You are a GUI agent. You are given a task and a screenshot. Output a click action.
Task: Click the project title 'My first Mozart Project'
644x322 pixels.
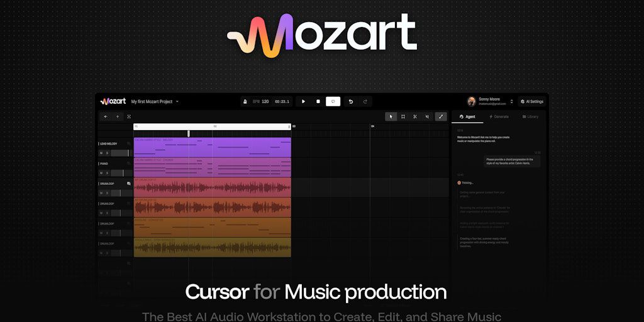pos(152,101)
